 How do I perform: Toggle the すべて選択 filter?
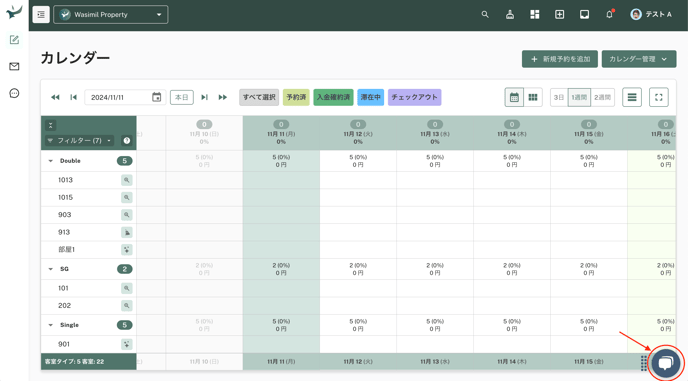(x=259, y=97)
